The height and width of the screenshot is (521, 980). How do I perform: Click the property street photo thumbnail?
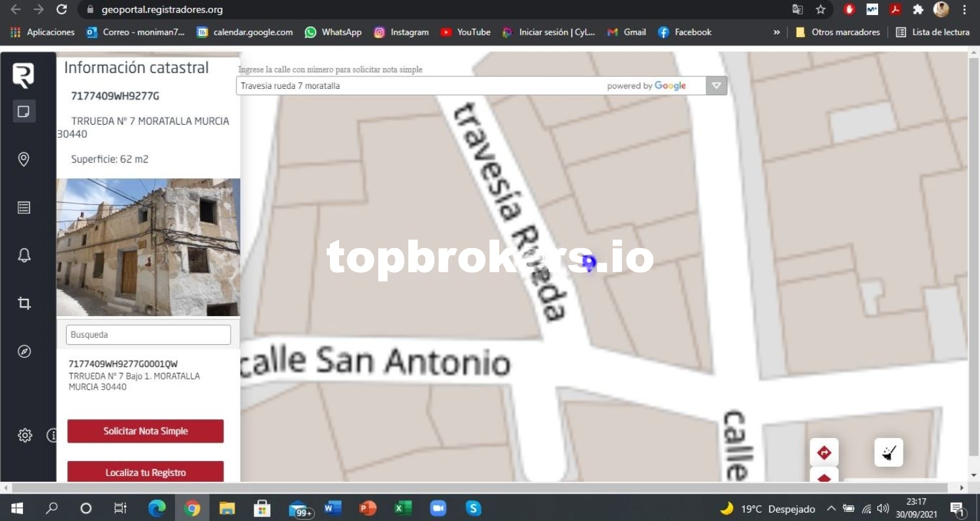[x=148, y=247]
